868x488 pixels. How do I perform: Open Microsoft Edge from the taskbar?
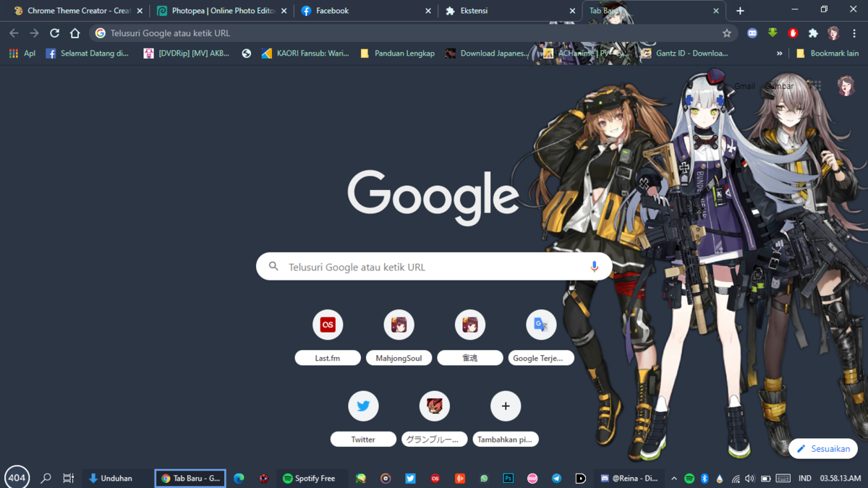click(x=239, y=478)
